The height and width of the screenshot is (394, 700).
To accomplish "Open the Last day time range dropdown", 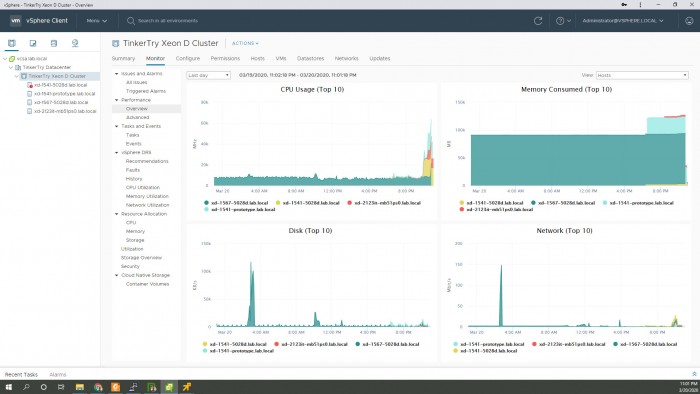I will pos(208,75).
